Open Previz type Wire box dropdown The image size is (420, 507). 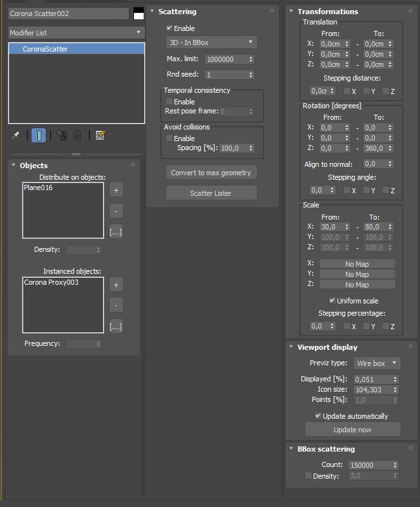point(377,363)
